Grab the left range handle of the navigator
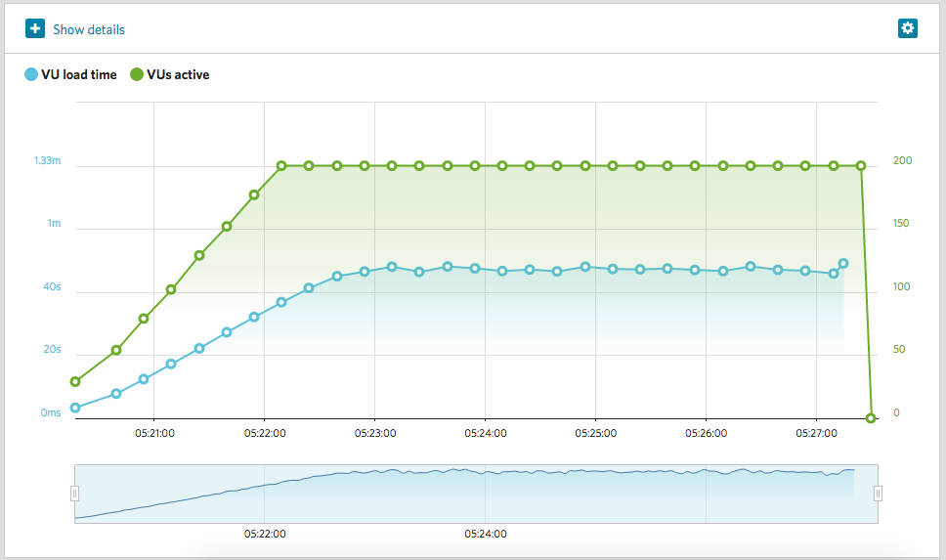The height and width of the screenshot is (560, 946). pos(75,494)
